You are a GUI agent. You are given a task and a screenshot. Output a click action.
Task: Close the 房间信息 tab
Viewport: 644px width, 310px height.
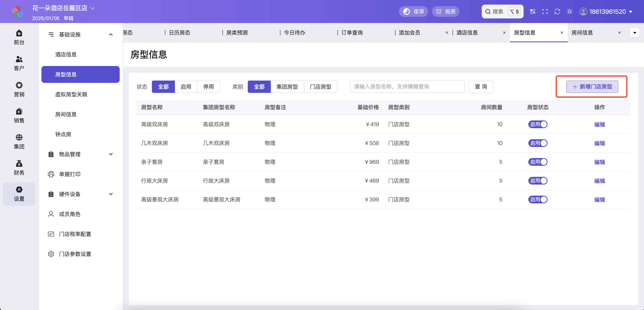click(x=619, y=33)
